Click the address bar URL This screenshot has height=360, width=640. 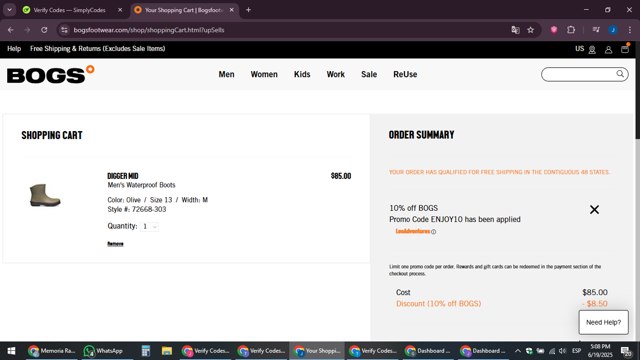pos(149,30)
